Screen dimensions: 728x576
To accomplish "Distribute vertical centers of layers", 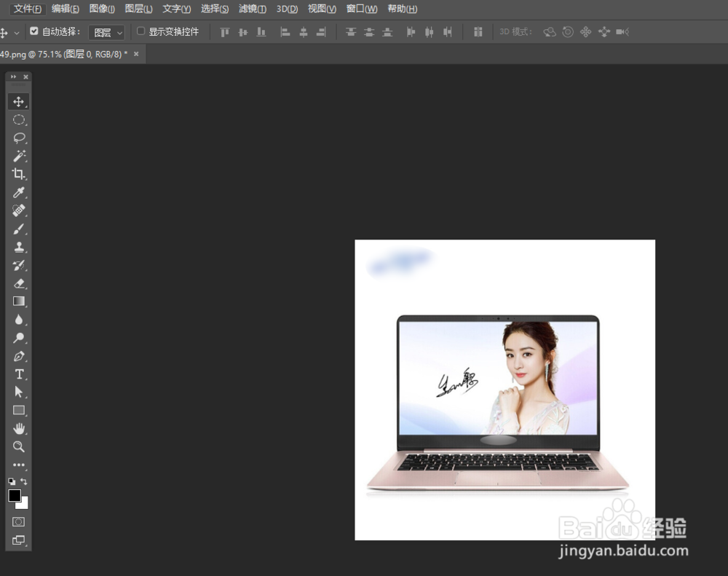I will click(369, 32).
